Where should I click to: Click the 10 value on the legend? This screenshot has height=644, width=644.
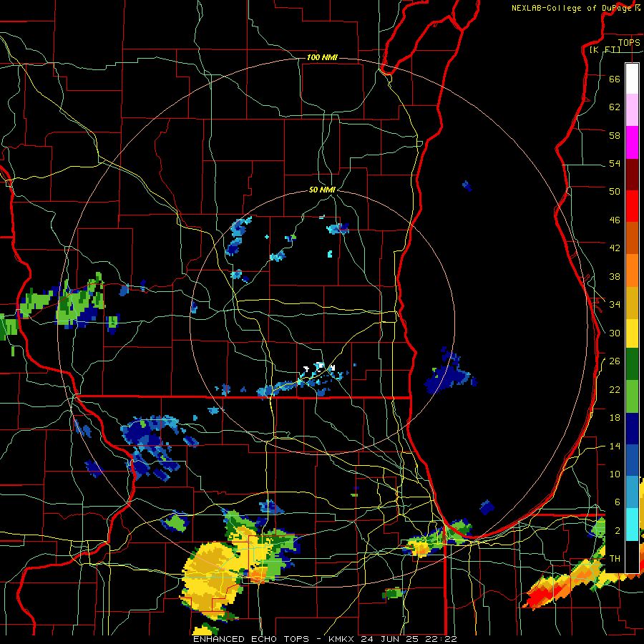(x=615, y=474)
